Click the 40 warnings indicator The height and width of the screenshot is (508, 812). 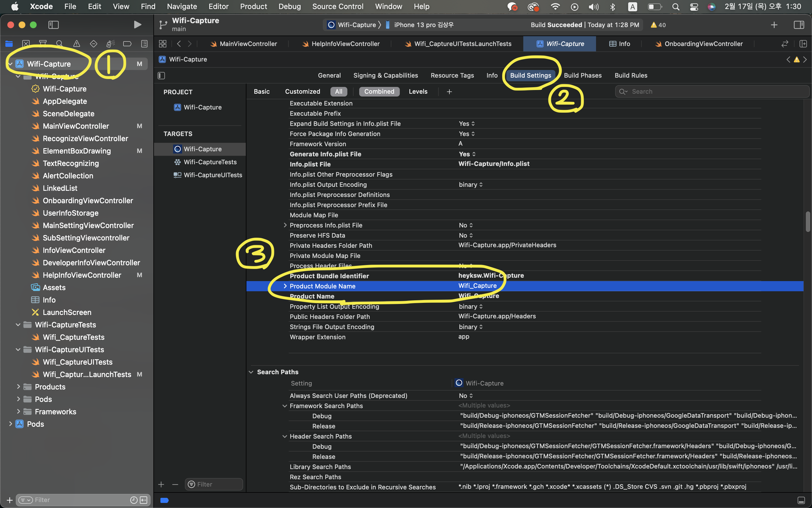pyautogui.click(x=658, y=25)
